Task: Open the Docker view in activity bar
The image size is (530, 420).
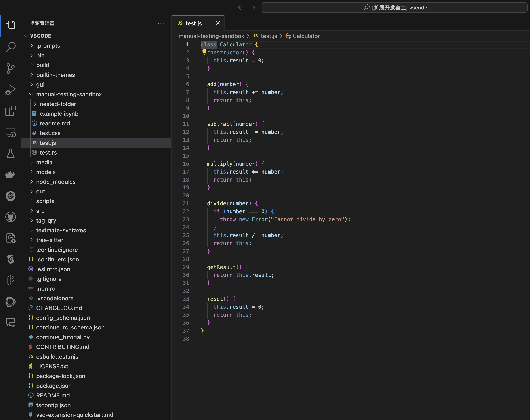Action: (x=10, y=175)
